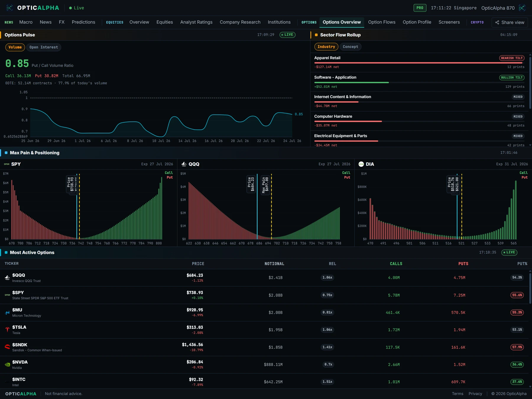Open the FX tab
Viewport: 532px width, 399px height.
point(61,22)
